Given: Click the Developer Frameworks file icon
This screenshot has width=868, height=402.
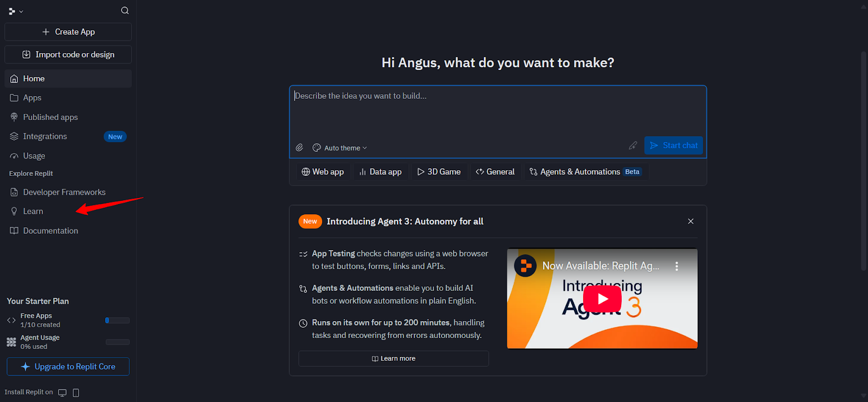Looking at the screenshot, I should point(14,192).
